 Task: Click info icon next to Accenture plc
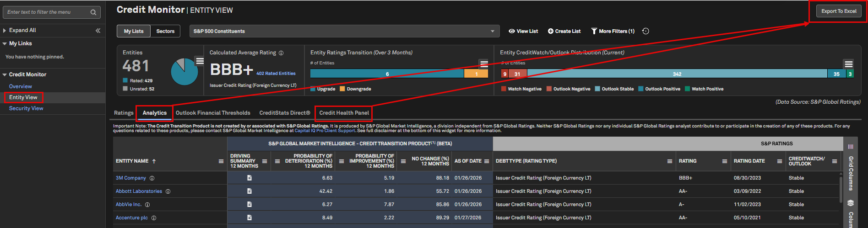[154, 218]
